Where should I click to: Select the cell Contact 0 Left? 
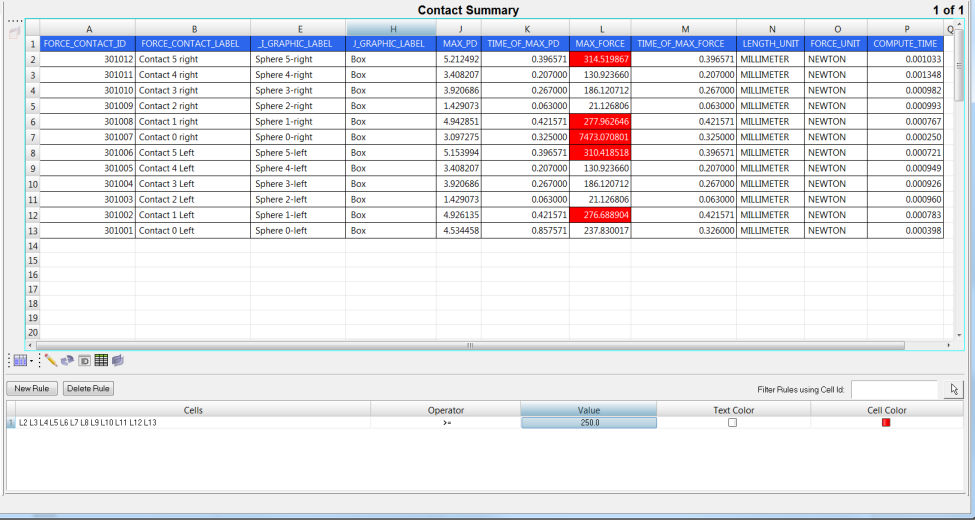193,230
